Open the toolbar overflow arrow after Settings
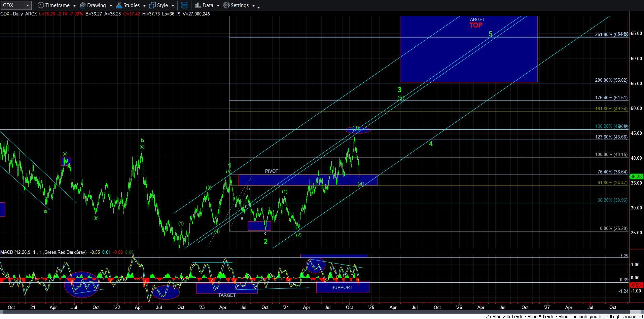Image resolution: width=644 pixels, height=319 pixels. [259, 6]
